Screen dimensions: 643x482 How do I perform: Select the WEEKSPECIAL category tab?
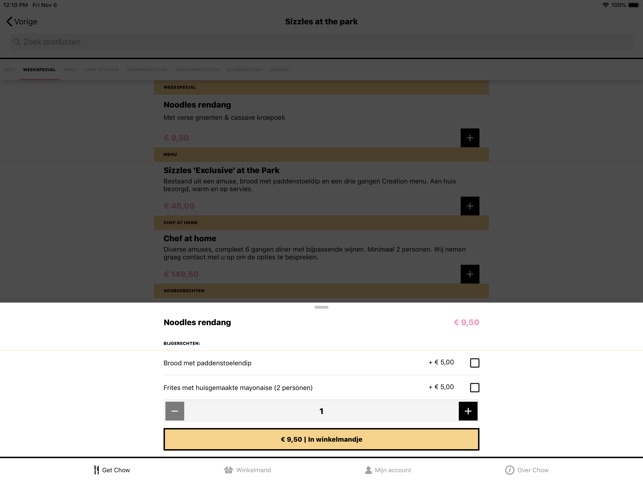pyautogui.click(x=39, y=70)
